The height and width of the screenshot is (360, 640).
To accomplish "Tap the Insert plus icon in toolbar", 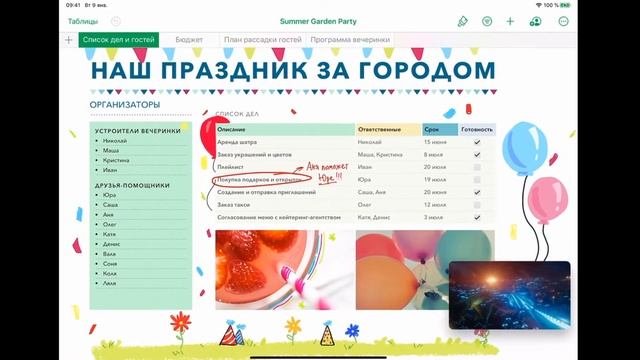I will [510, 21].
